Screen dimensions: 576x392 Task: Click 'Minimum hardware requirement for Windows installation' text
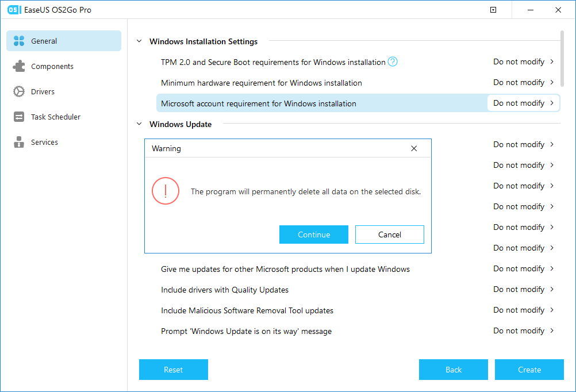click(262, 83)
